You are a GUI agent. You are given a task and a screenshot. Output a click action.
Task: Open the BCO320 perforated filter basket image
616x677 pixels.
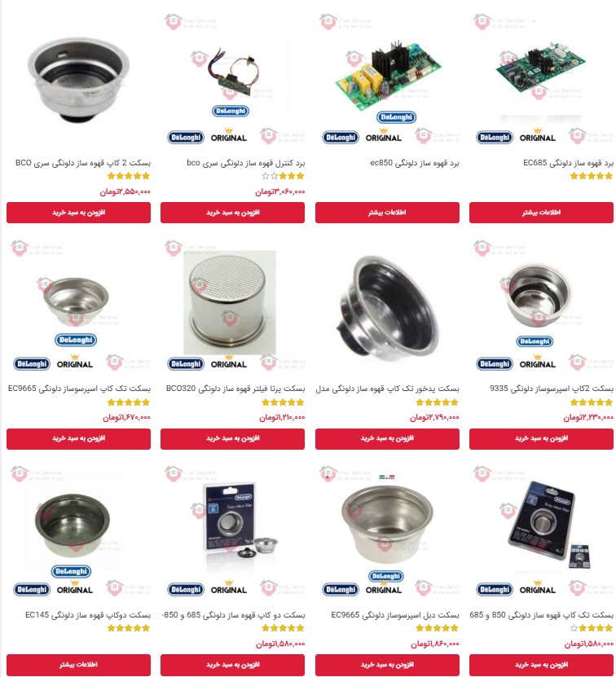[x=230, y=302]
